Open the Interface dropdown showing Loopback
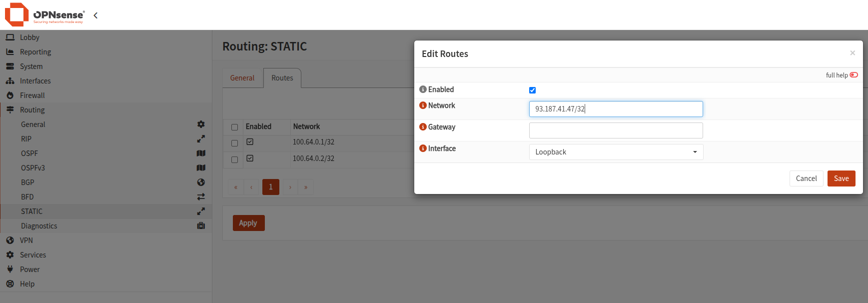 [616, 152]
